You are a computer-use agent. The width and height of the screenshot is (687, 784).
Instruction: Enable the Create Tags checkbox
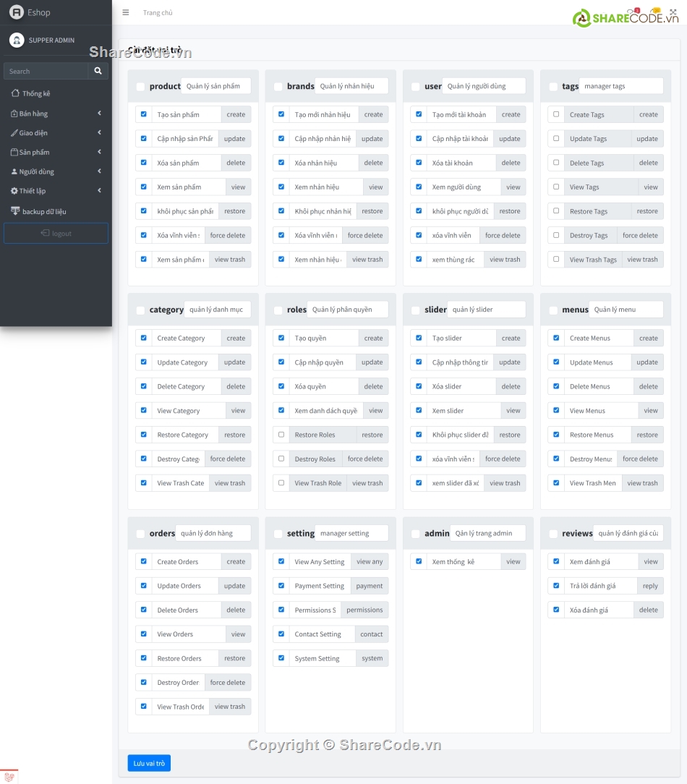pyautogui.click(x=556, y=114)
